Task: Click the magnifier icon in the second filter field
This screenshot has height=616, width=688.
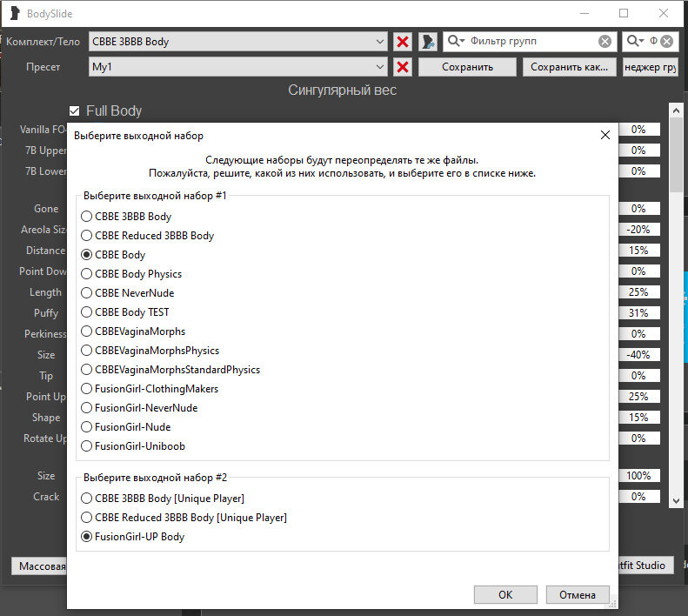Action: click(x=636, y=42)
